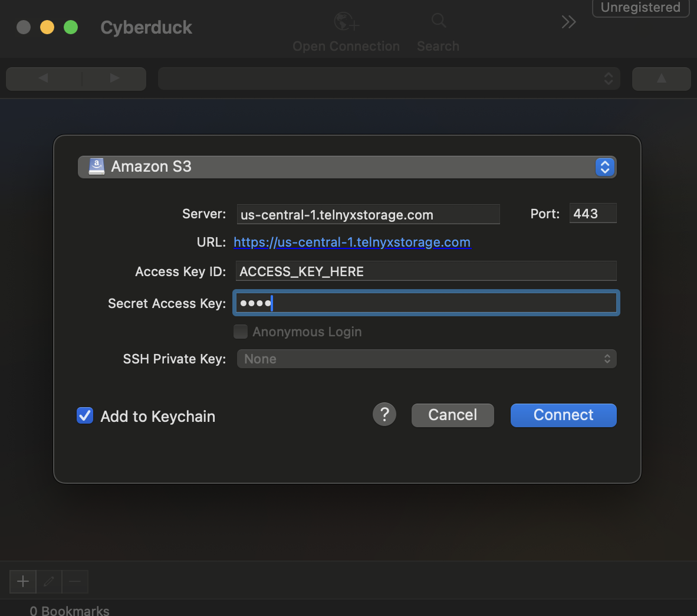Image resolution: width=697 pixels, height=616 pixels.
Task: Open the Amazon S3 protocol dropdown
Action: 347,167
